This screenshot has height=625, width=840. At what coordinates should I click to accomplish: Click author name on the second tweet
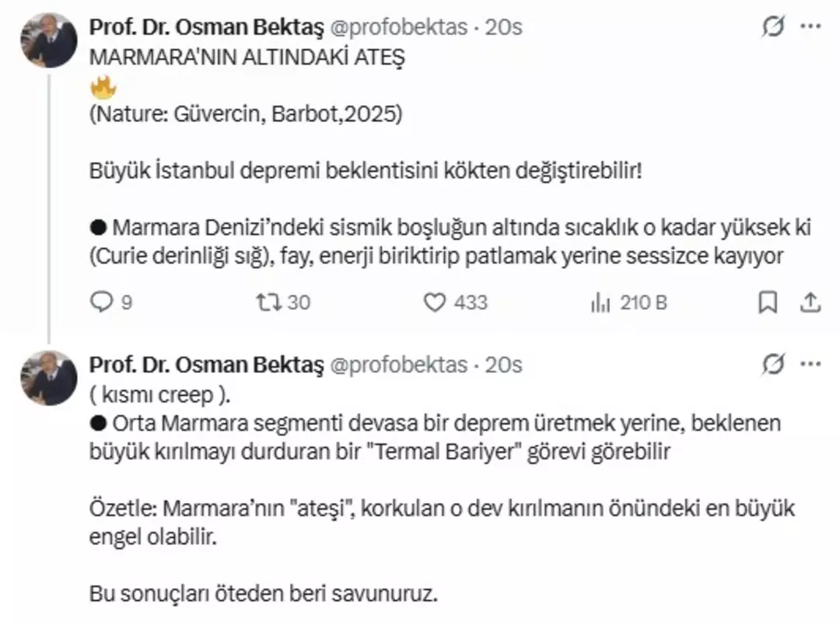point(207,365)
